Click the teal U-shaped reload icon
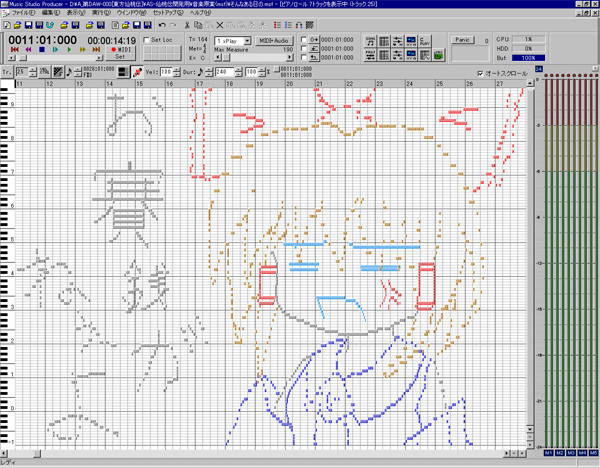The height and width of the screenshot is (468, 600). [x=50, y=25]
